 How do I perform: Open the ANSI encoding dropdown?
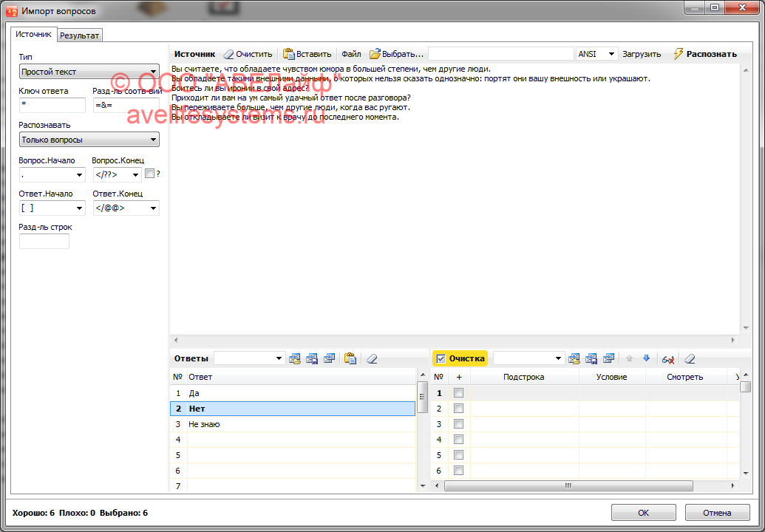596,54
